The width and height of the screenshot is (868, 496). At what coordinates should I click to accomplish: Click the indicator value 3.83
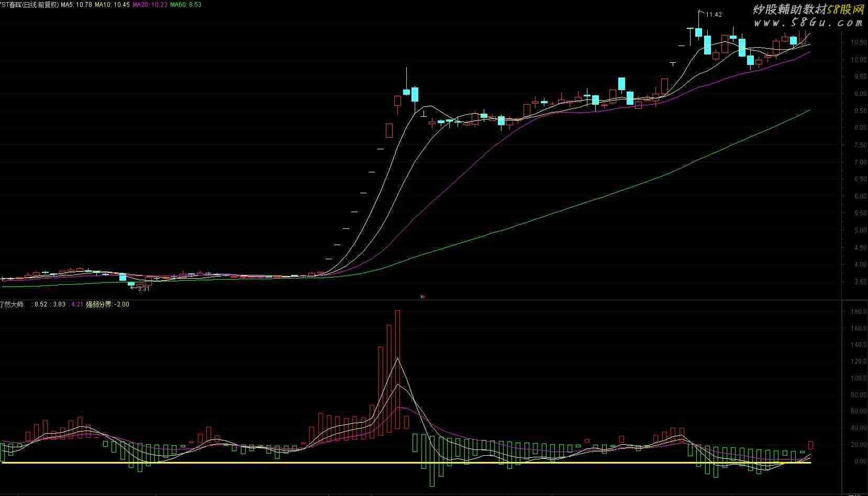pyautogui.click(x=59, y=304)
